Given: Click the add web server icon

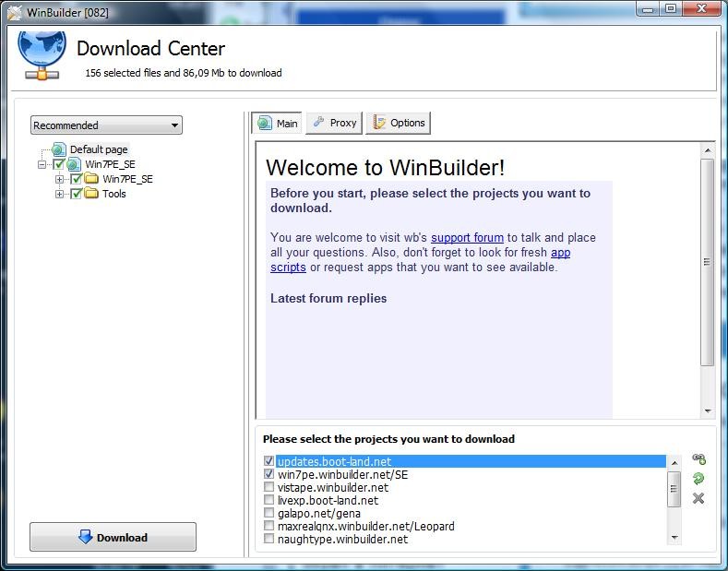Looking at the screenshot, I should pyautogui.click(x=698, y=459).
